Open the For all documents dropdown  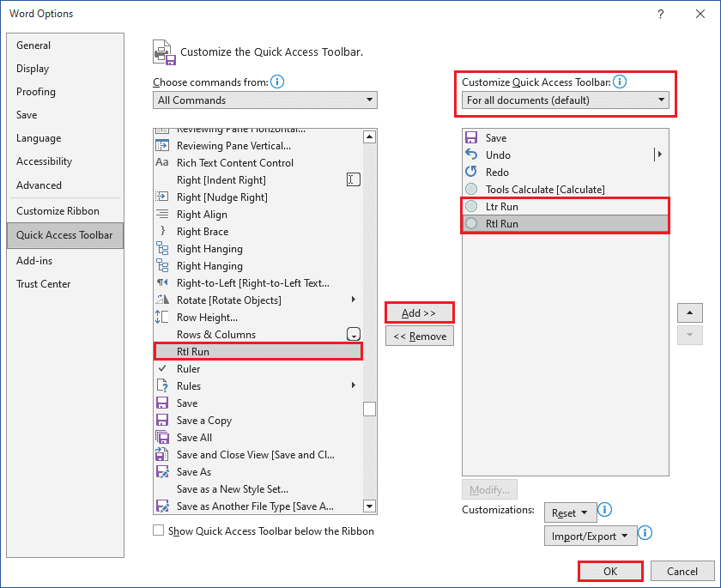(x=566, y=100)
